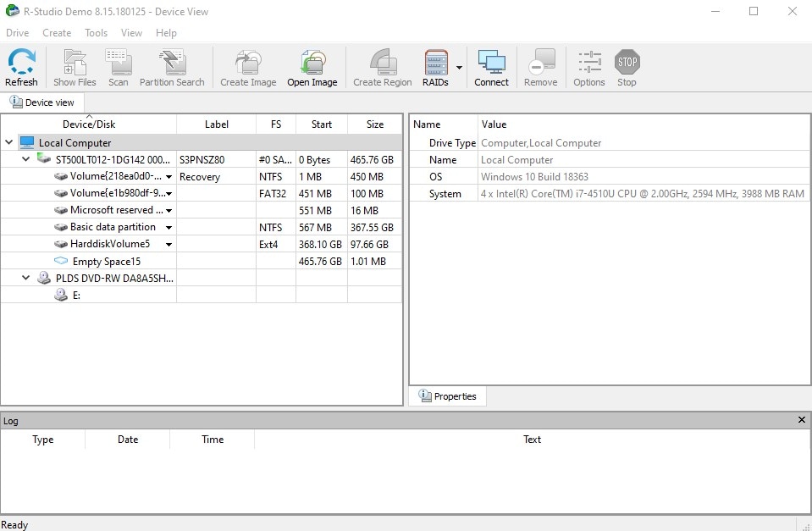The image size is (812, 531).
Task: Sort by Device/Disk column header
Action: (89, 124)
